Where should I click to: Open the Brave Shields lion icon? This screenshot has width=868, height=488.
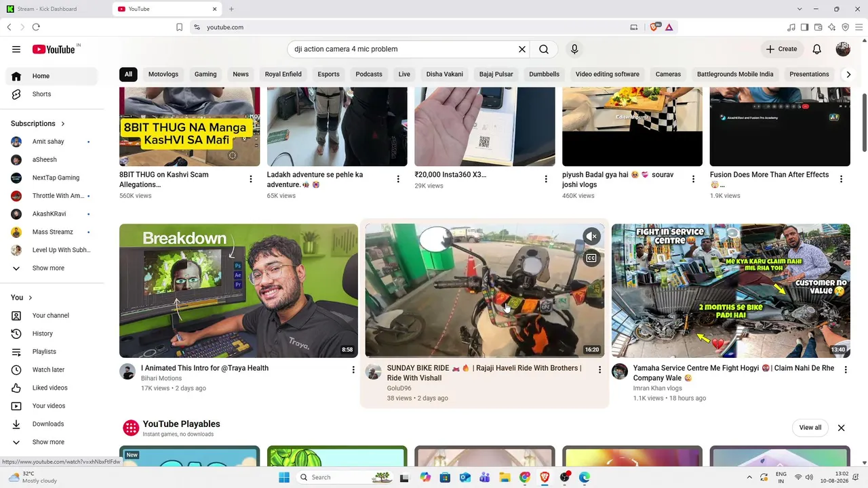tap(654, 27)
